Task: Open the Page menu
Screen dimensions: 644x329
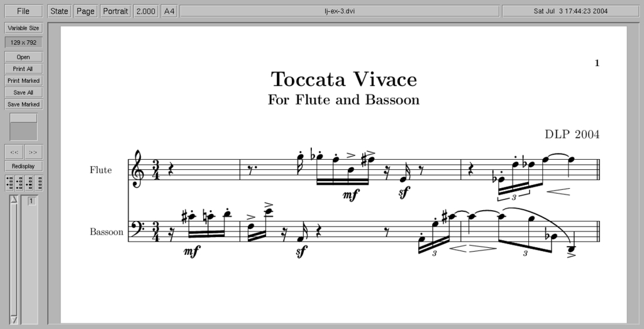Action: point(85,11)
